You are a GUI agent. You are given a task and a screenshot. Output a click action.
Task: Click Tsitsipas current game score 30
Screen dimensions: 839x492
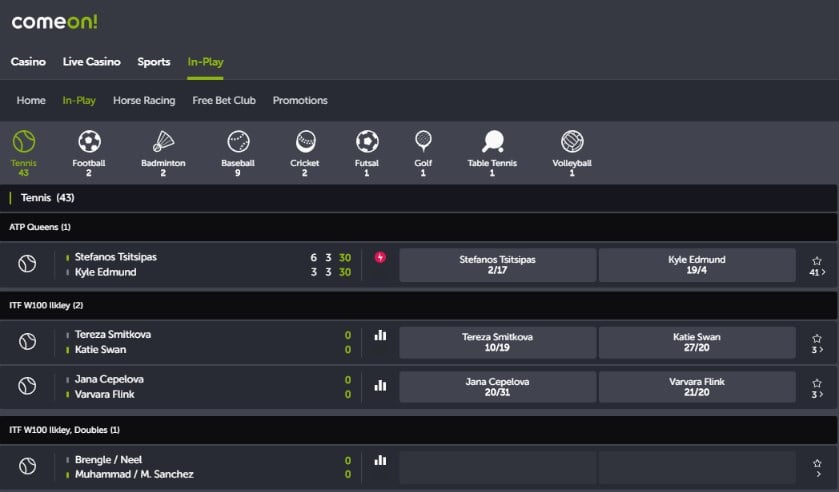click(x=345, y=258)
